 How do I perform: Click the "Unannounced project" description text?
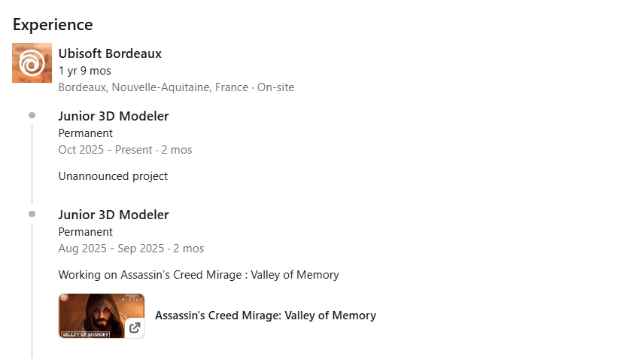click(113, 176)
